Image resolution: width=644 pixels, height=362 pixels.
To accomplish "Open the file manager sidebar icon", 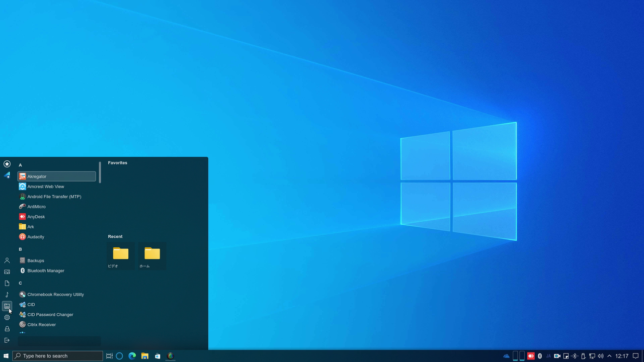I will 7,306.
